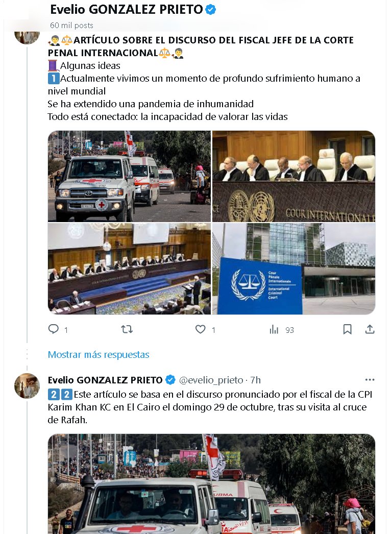392x534 pixels.
Task: Click the second post's profile avatar
Action: point(27,386)
